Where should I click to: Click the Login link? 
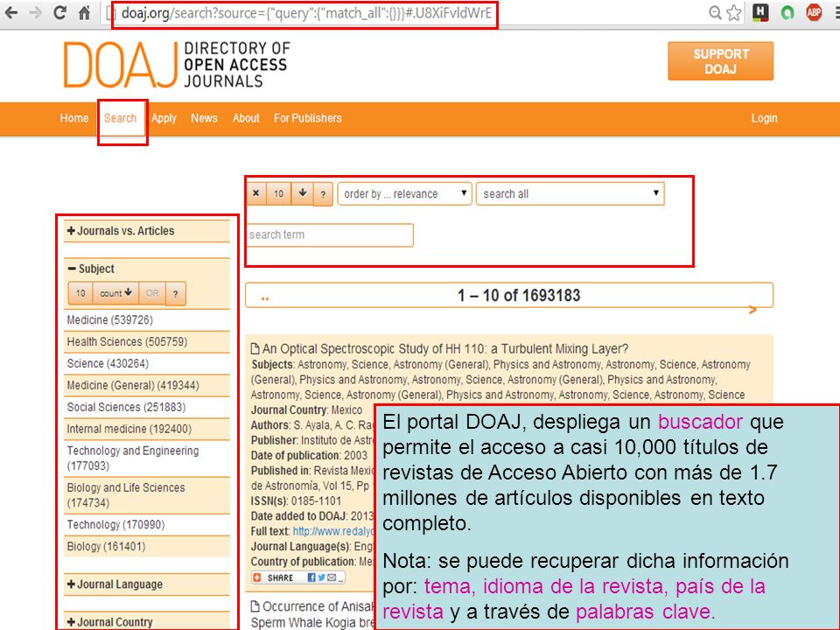tap(764, 118)
